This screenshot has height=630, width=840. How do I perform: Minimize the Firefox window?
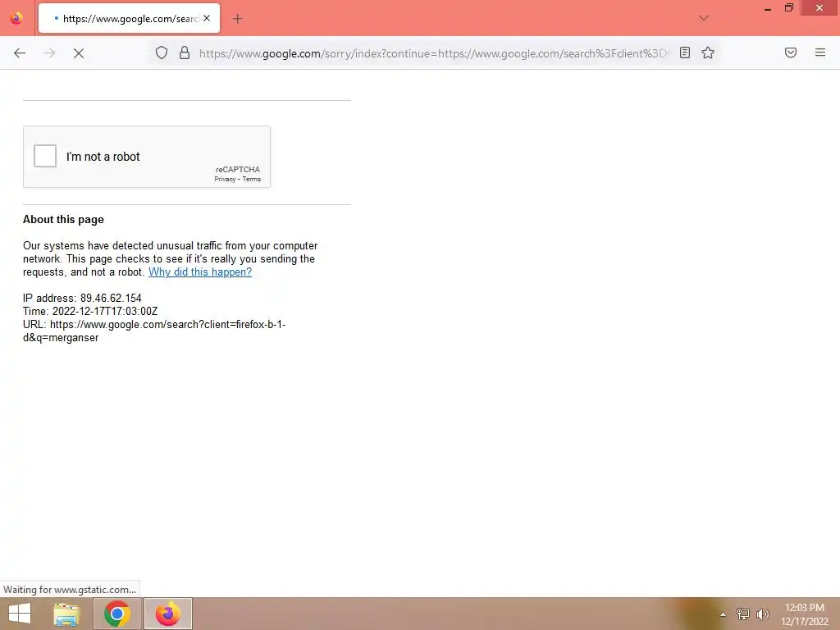coord(767,8)
